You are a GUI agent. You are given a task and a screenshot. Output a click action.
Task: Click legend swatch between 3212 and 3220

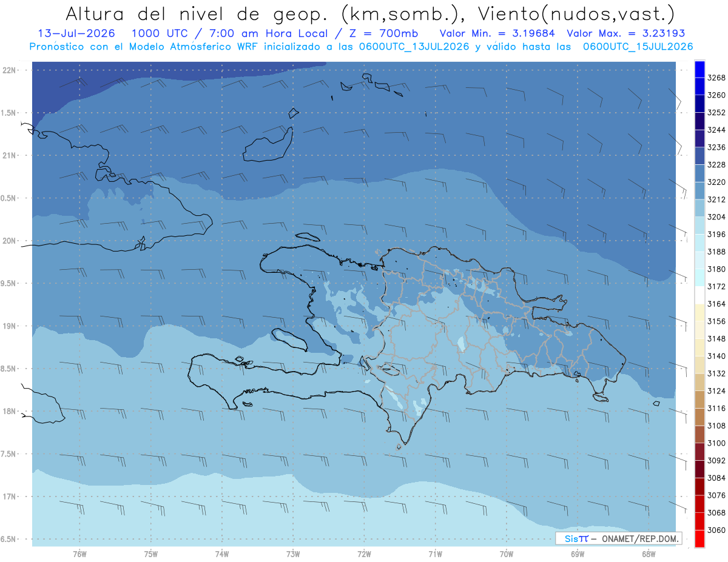(x=699, y=191)
